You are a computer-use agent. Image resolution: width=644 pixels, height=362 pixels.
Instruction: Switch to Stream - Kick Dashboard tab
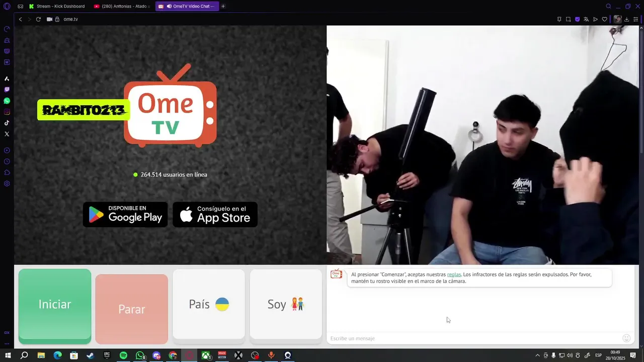pyautogui.click(x=57, y=6)
